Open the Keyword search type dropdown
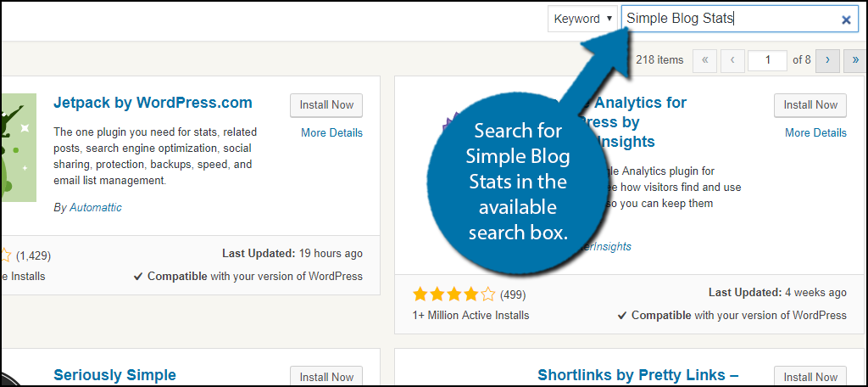The width and height of the screenshot is (868, 387). (581, 19)
